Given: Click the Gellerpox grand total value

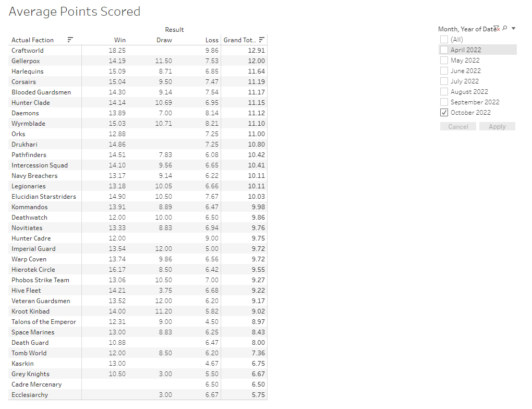Looking at the screenshot, I should pos(256,61).
